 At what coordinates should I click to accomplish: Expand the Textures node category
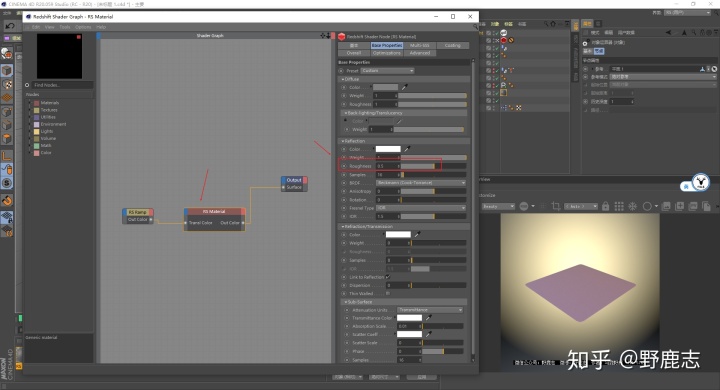click(30, 110)
